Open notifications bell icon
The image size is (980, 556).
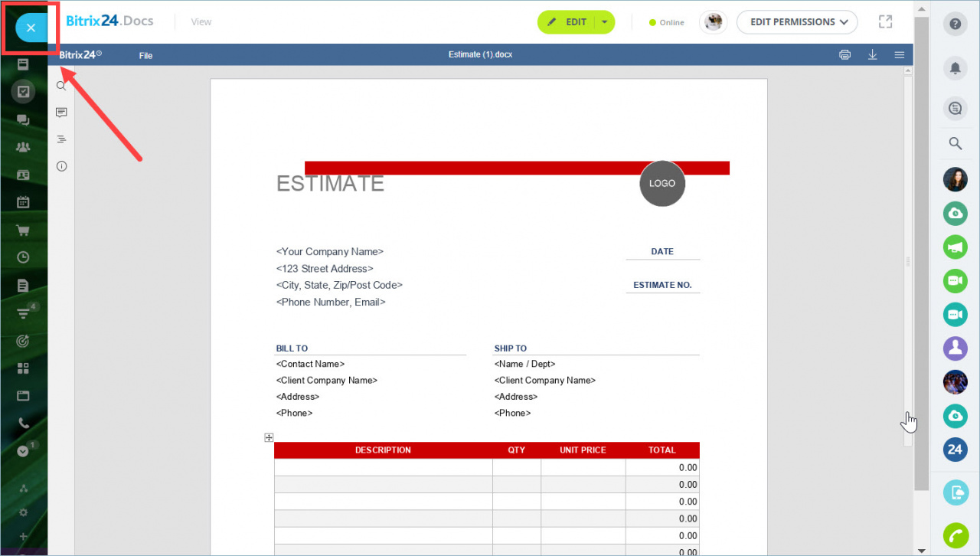click(x=955, y=68)
